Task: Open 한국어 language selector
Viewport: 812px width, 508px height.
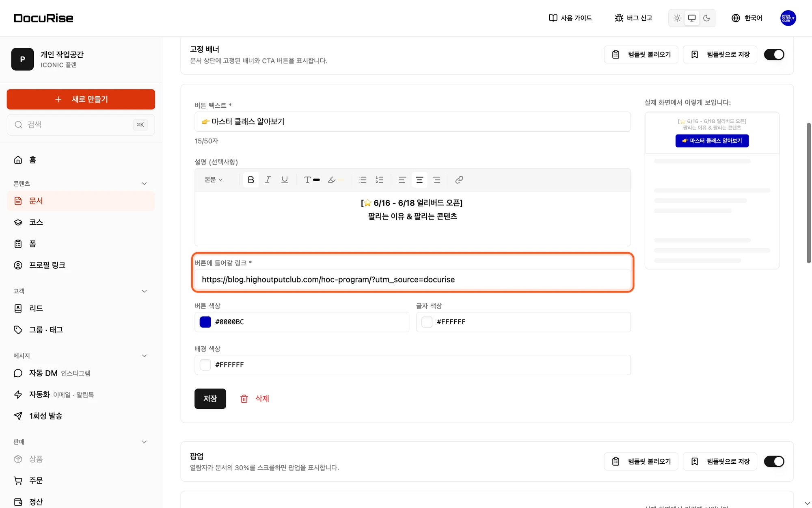Action: 747,18
